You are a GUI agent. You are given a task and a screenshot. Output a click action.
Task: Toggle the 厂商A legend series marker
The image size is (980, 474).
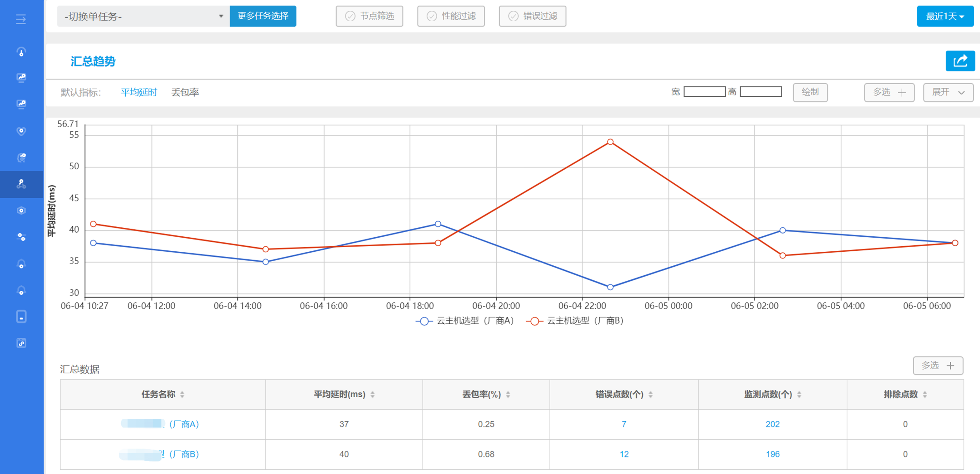point(424,321)
